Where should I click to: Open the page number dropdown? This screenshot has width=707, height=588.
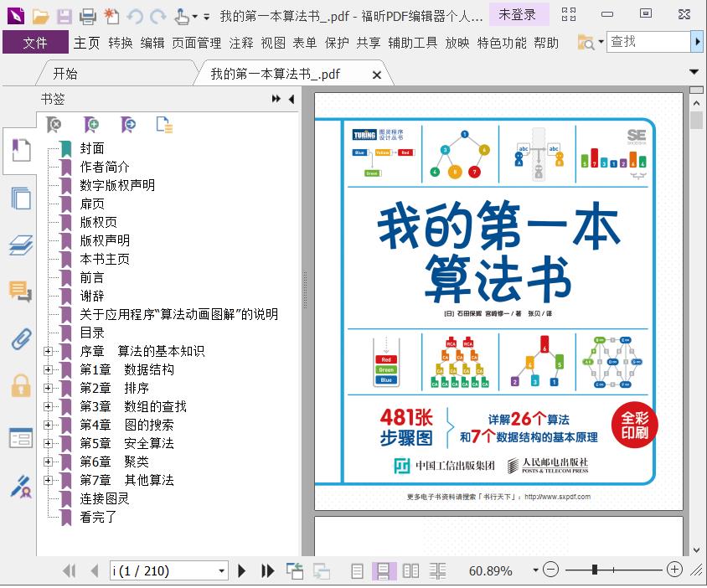[221, 571]
